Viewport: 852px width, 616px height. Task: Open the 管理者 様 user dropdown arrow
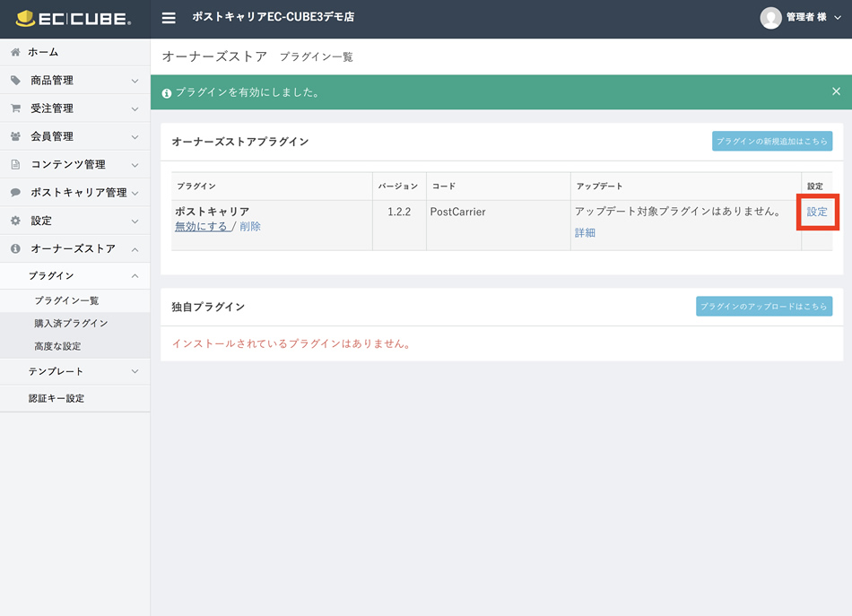click(838, 18)
